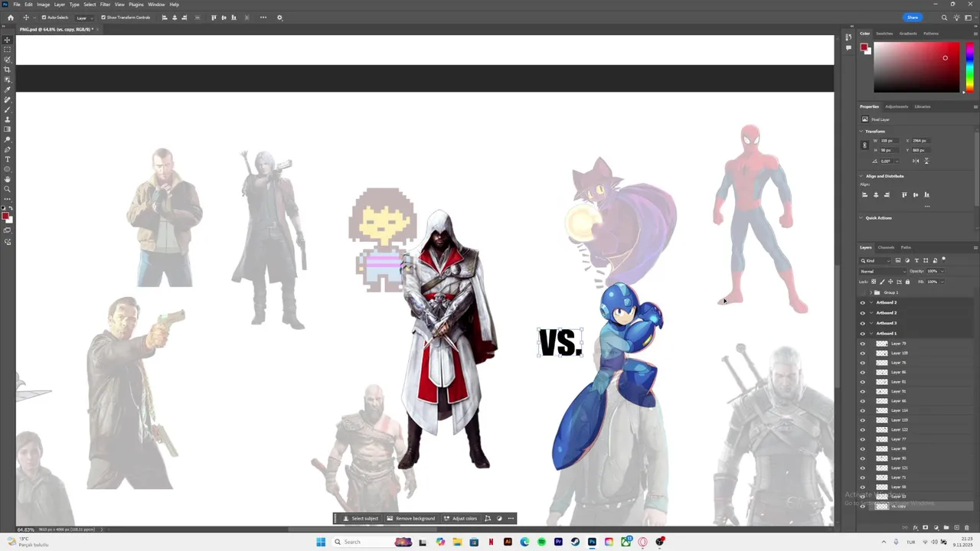Open options bar settings gear
This screenshot has height=551, width=980.
pos(279,18)
